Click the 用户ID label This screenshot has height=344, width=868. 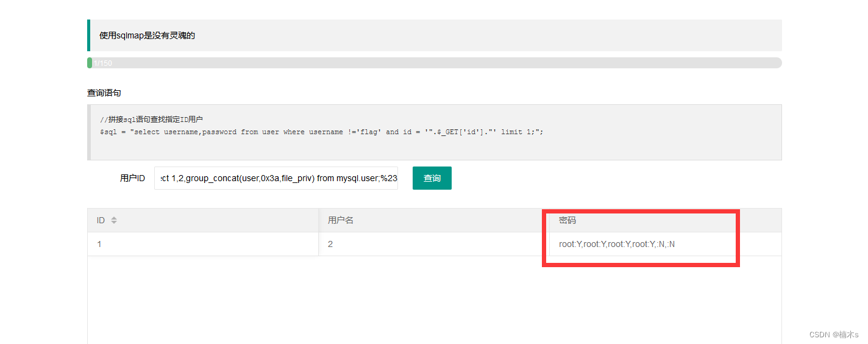point(132,178)
